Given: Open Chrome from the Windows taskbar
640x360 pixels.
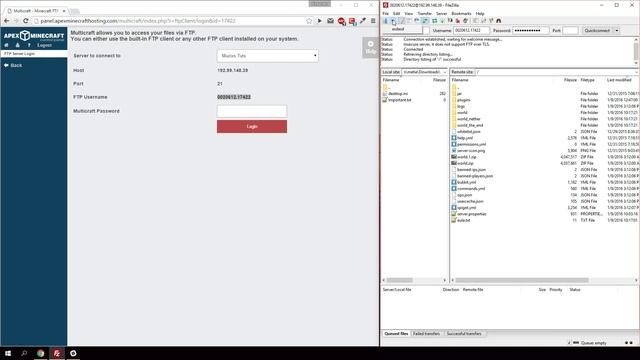Looking at the screenshot, I should pyautogui.click(x=40, y=353).
